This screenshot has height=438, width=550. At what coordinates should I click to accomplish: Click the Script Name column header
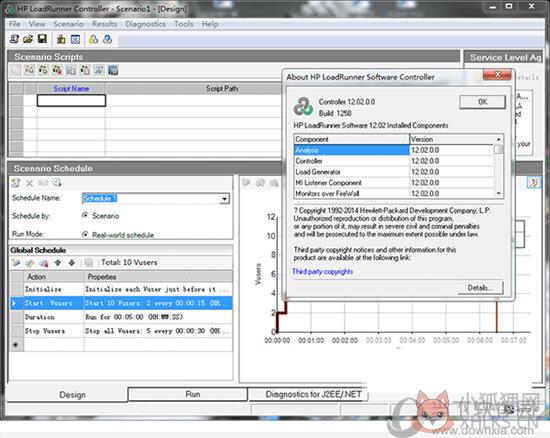click(71, 89)
